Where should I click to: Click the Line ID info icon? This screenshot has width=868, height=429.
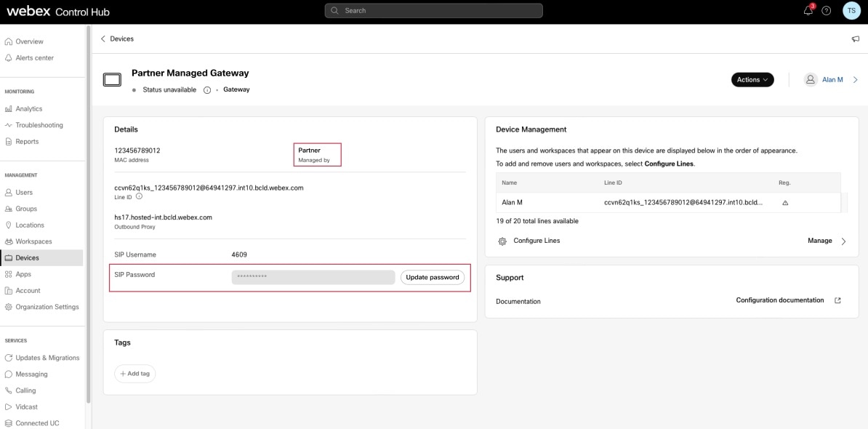click(140, 196)
